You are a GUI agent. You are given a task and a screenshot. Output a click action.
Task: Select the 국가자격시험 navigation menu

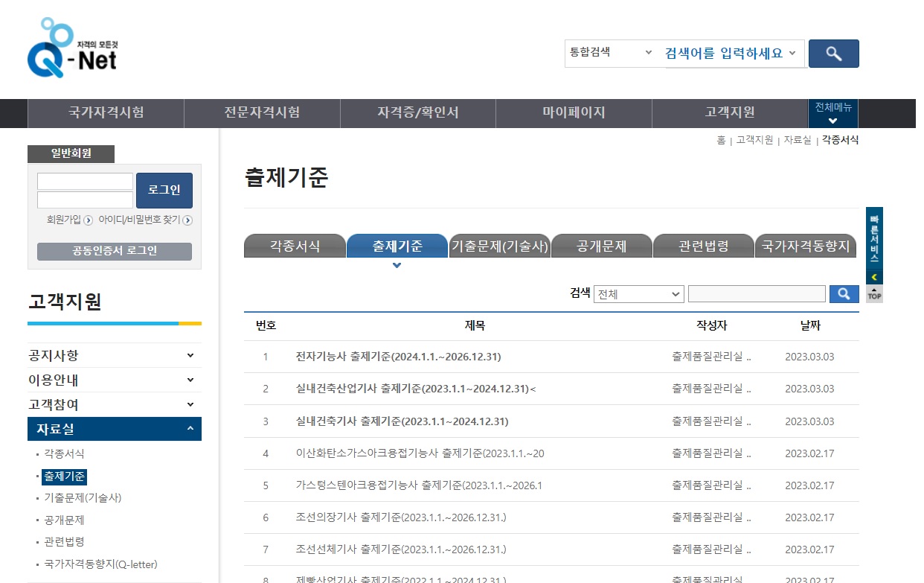pyautogui.click(x=105, y=113)
